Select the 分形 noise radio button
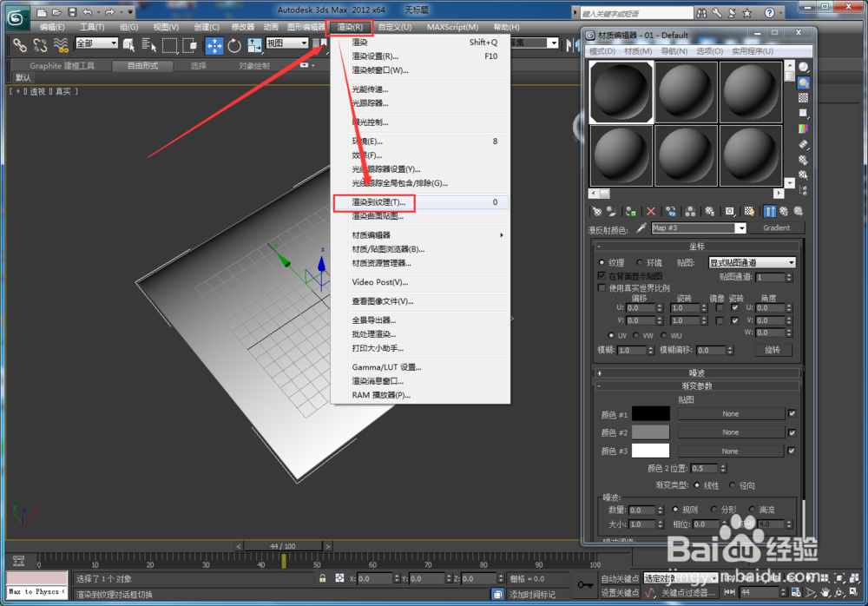868x606 pixels. [x=714, y=509]
